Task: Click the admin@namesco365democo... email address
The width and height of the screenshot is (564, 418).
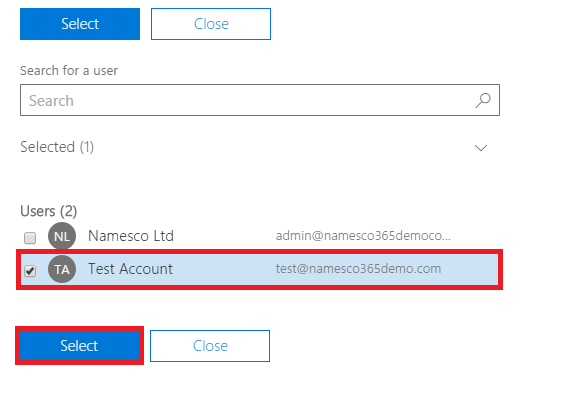Action: tap(363, 236)
